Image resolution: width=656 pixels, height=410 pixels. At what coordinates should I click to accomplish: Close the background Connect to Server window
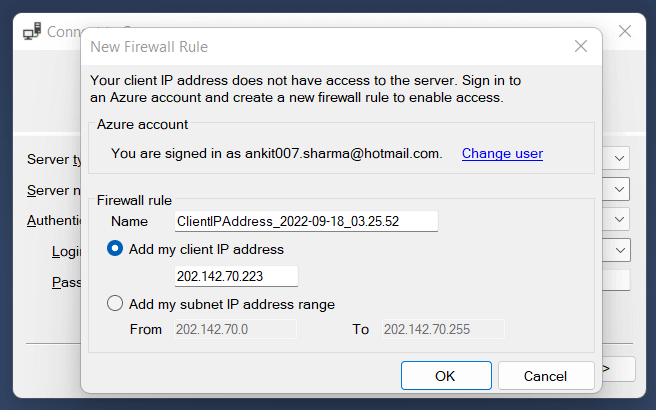625,31
